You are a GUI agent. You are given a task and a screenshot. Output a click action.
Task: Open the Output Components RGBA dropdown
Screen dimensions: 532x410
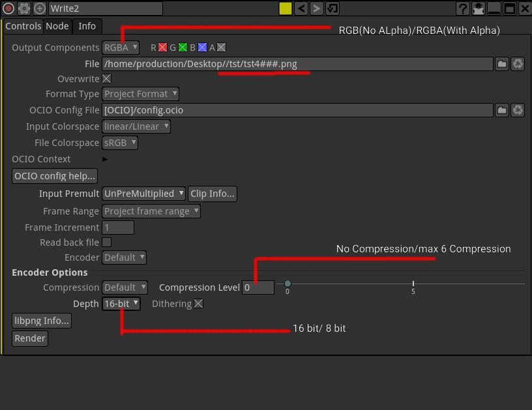click(x=121, y=48)
